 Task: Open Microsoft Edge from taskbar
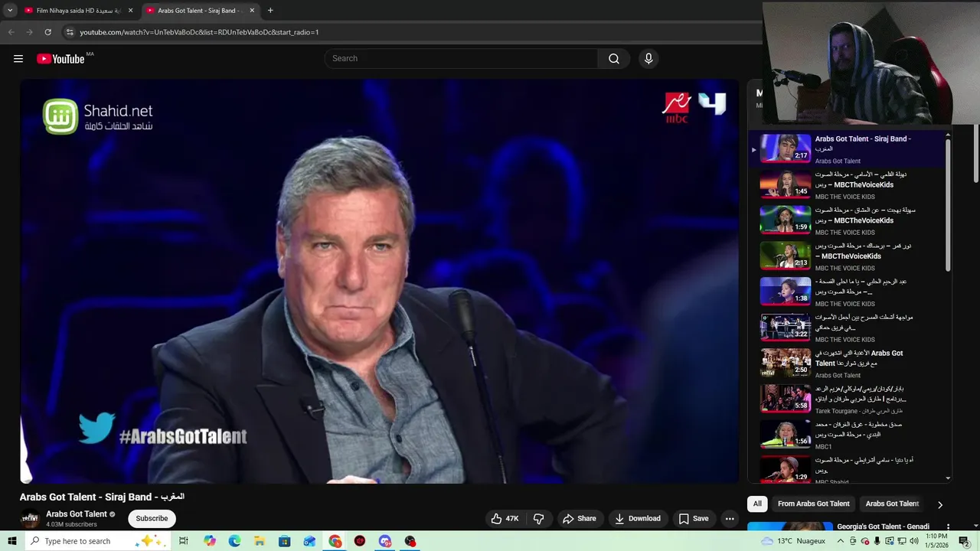pyautogui.click(x=234, y=541)
